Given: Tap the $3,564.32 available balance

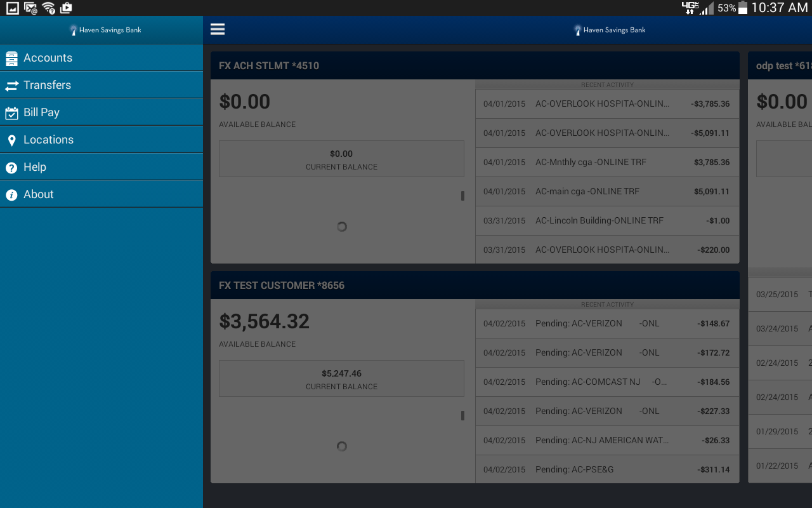Looking at the screenshot, I should [264, 321].
